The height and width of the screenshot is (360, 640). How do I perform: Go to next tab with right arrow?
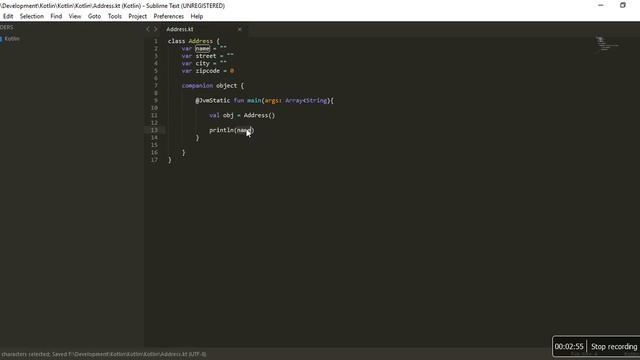[x=155, y=29]
